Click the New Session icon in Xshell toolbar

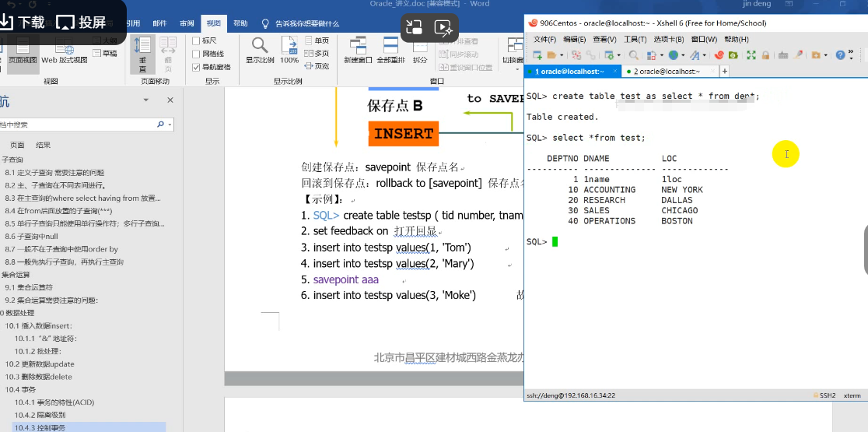pos(537,55)
